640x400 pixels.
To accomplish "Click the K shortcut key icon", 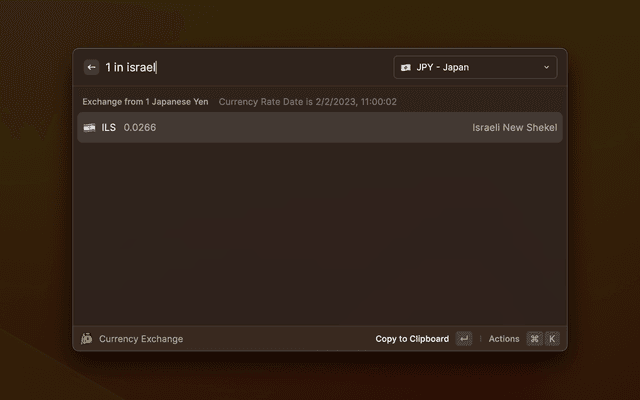I will tap(552, 339).
